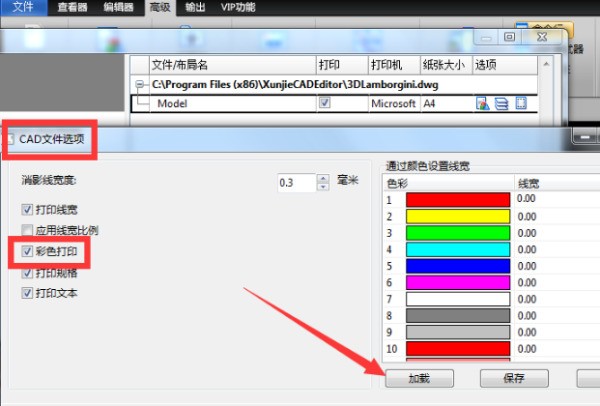Switch to the 查看器 tab

click(x=72, y=7)
